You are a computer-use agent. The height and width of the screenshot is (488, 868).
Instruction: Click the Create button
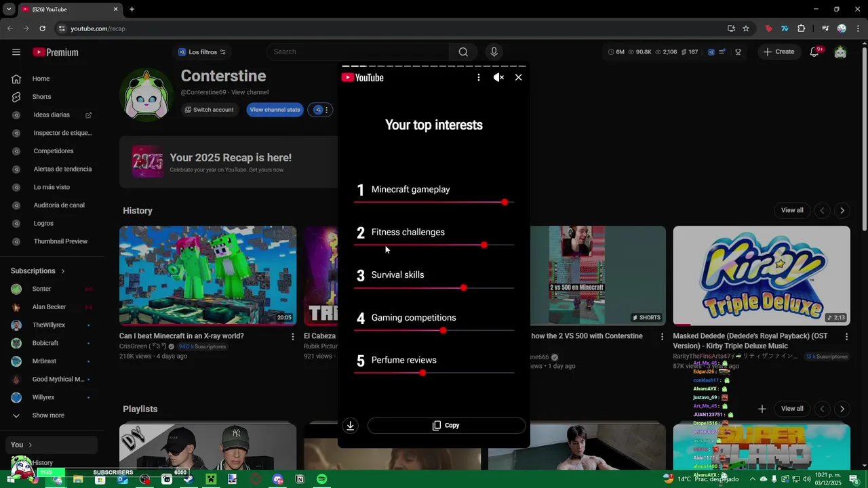coord(778,52)
